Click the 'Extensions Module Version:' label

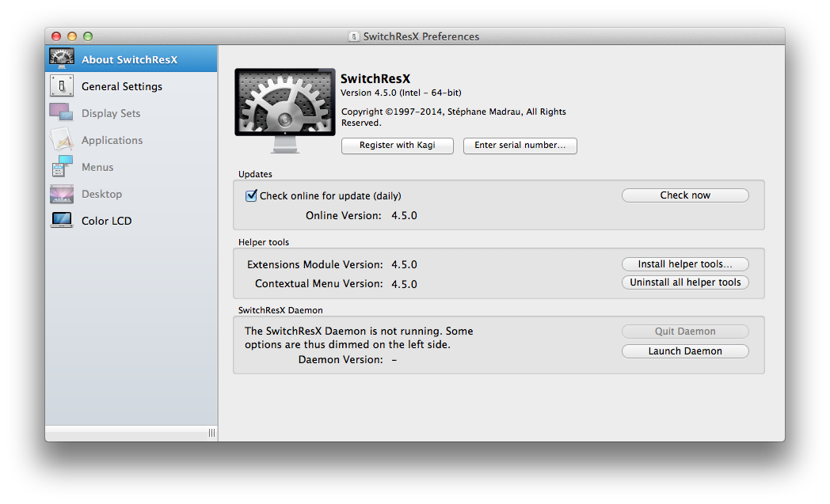click(x=315, y=264)
